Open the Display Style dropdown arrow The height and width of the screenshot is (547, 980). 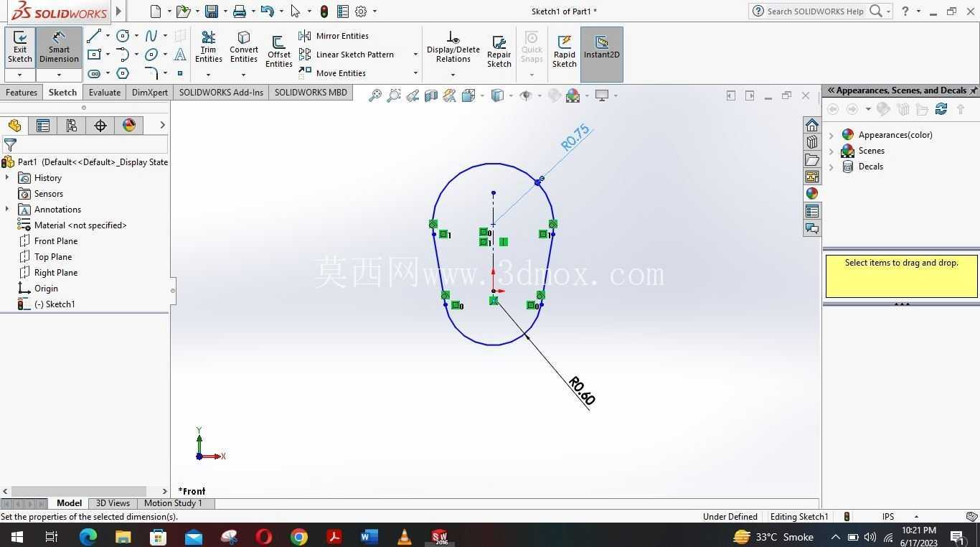click(511, 95)
